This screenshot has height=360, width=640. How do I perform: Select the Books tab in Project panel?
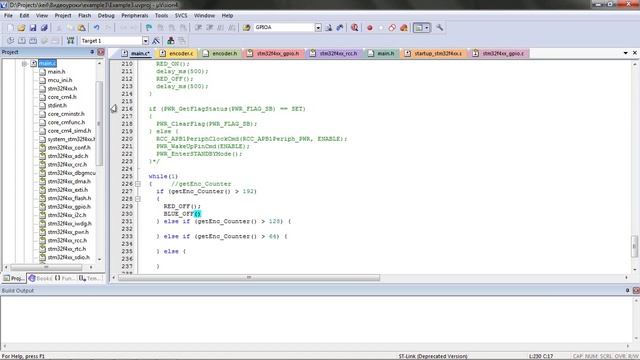(40, 278)
